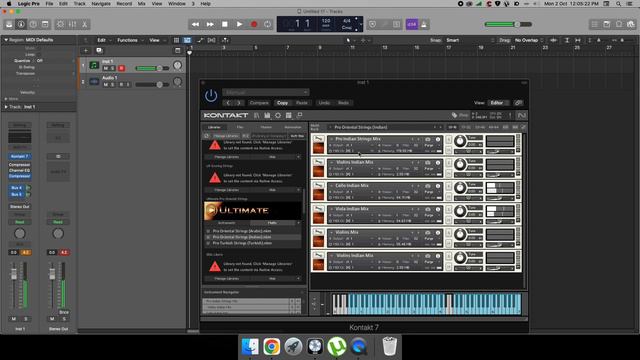Toggle the Inspector button in Logic toolbar
This screenshot has height=360, width=640.
coord(21,24)
